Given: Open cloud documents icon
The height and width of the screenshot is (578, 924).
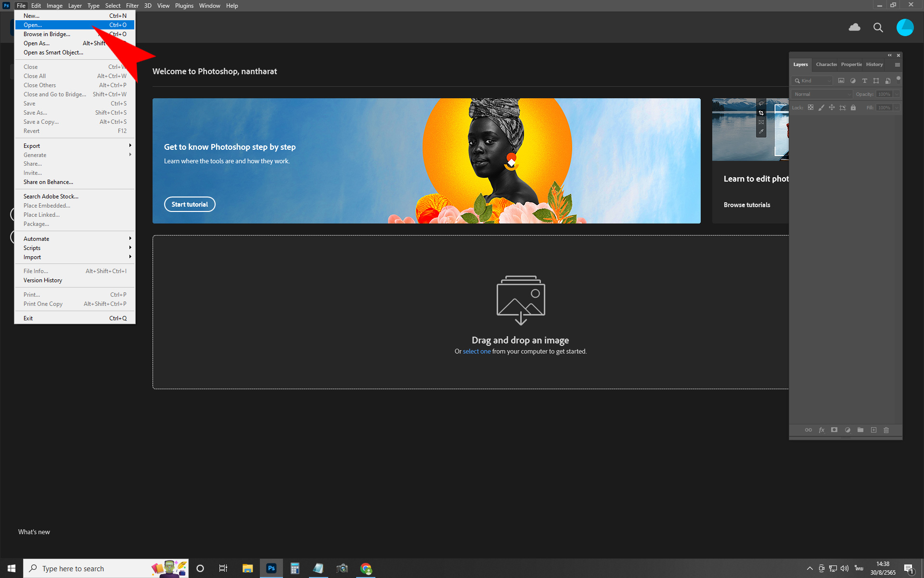Looking at the screenshot, I should click(x=855, y=27).
